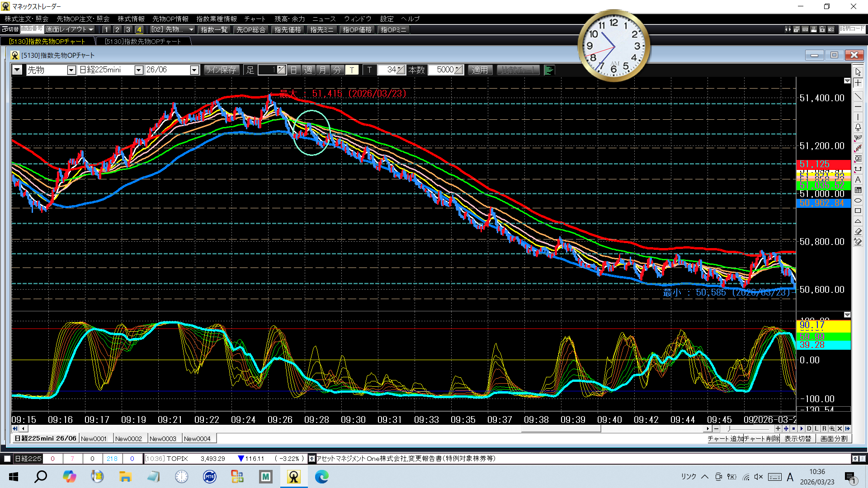Viewport: 868px width, 488px height.
Task: Select the trend line drawing tool
Action: [858, 96]
